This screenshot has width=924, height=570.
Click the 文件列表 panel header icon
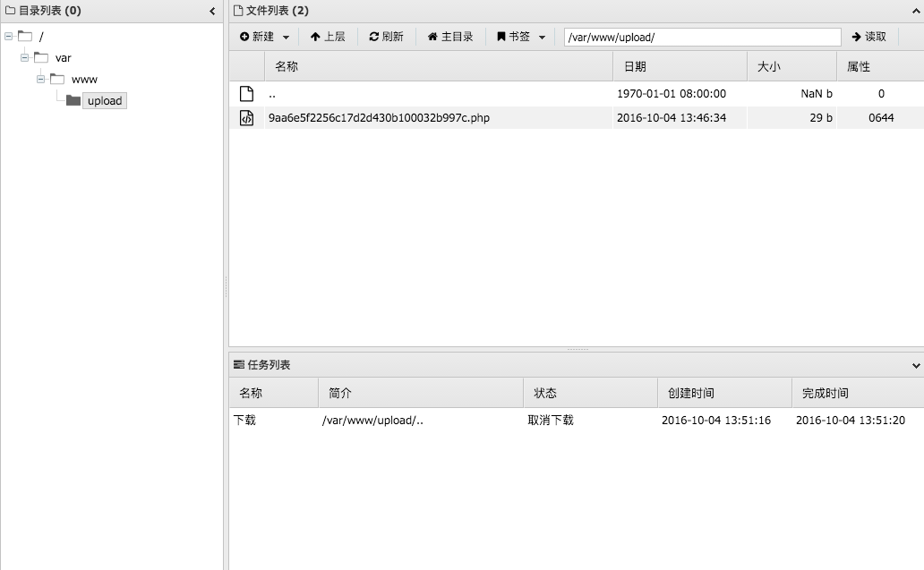coord(237,10)
